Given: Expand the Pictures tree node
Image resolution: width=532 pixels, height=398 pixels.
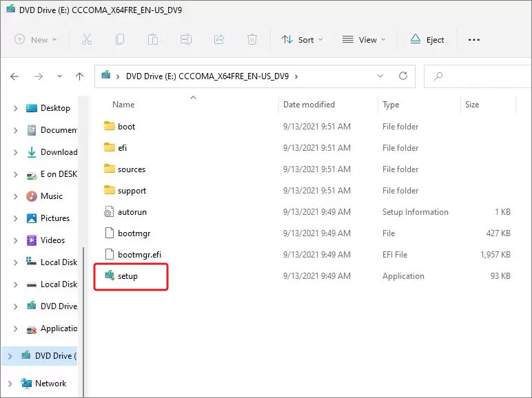Looking at the screenshot, I should pos(15,218).
